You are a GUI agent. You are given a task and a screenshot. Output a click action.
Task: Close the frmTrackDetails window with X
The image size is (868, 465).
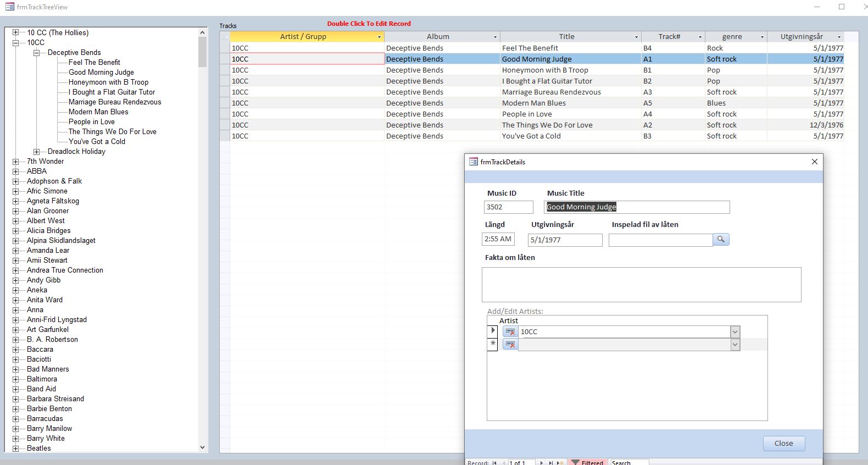coord(815,162)
